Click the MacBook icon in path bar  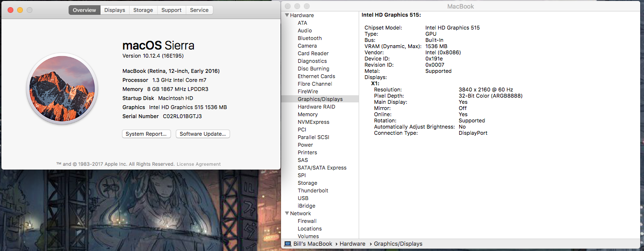click(x=287, y=244)
